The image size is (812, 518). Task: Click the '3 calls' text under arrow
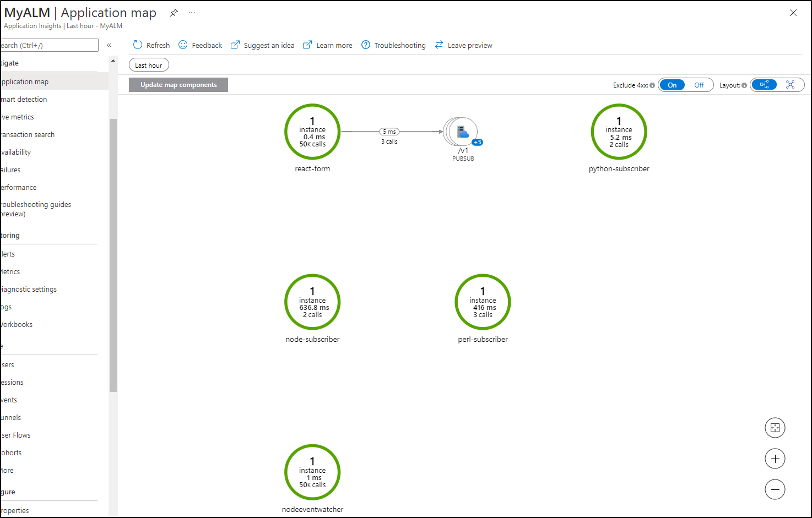tap(389, 141)
